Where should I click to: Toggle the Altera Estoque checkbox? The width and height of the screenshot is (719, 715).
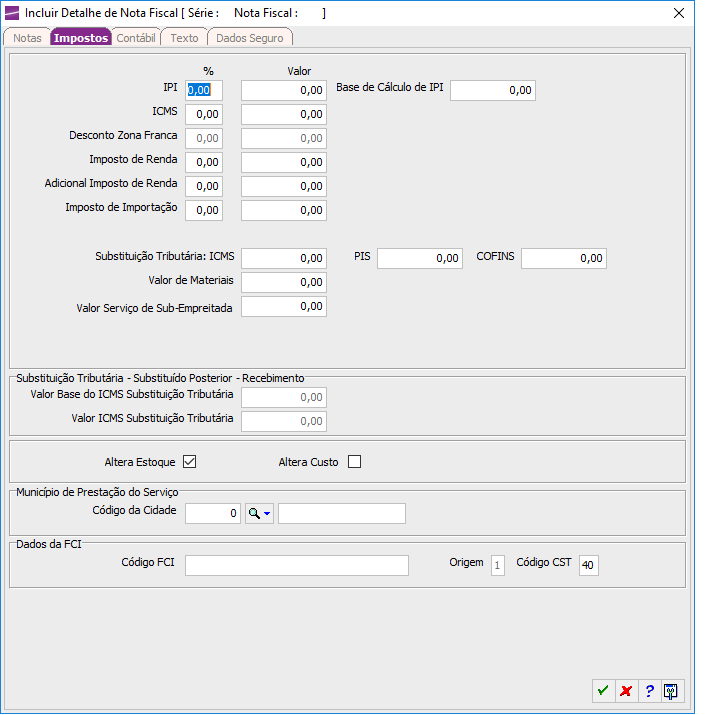pyautogui.click(x=189, y=462)
